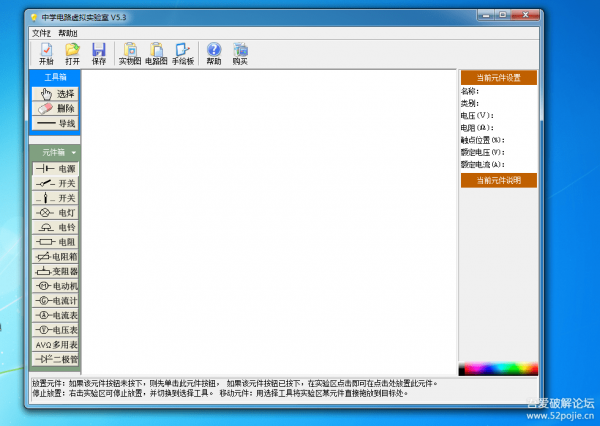This screenshot has height=426, width=600.
Task: Collapse the 工具箱 toolbox panel header
Action: pos(55,76)
